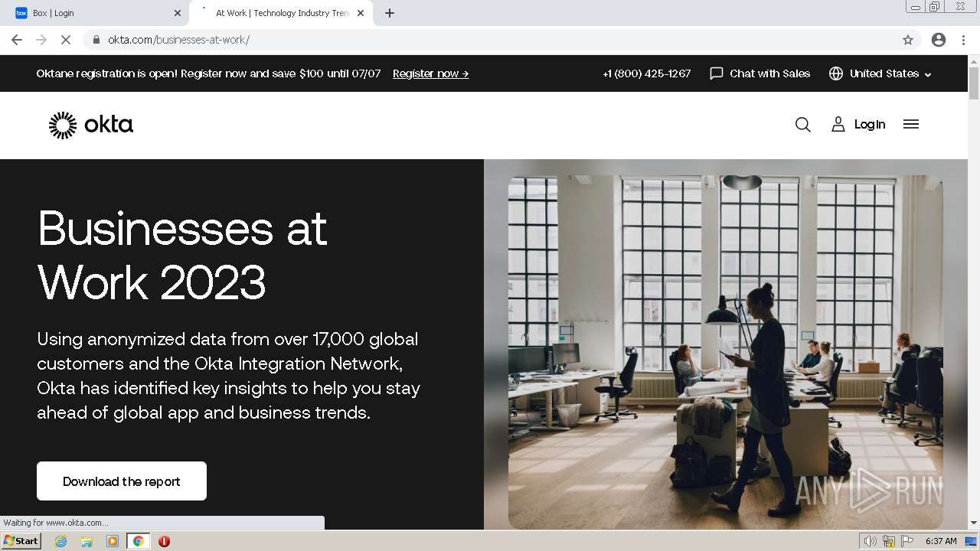Screen dimensions: 980x551
Task: Bookmark this page with the star icon
Action: (908, 40)
